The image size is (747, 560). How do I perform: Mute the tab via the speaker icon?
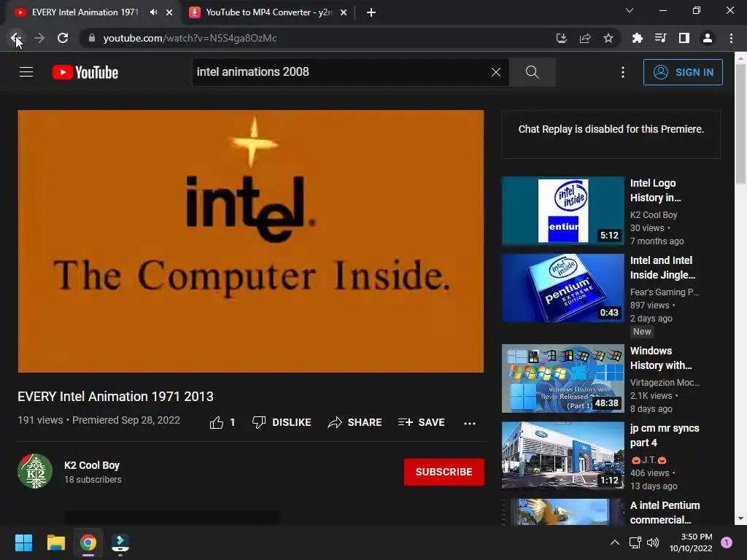[153, 12]
